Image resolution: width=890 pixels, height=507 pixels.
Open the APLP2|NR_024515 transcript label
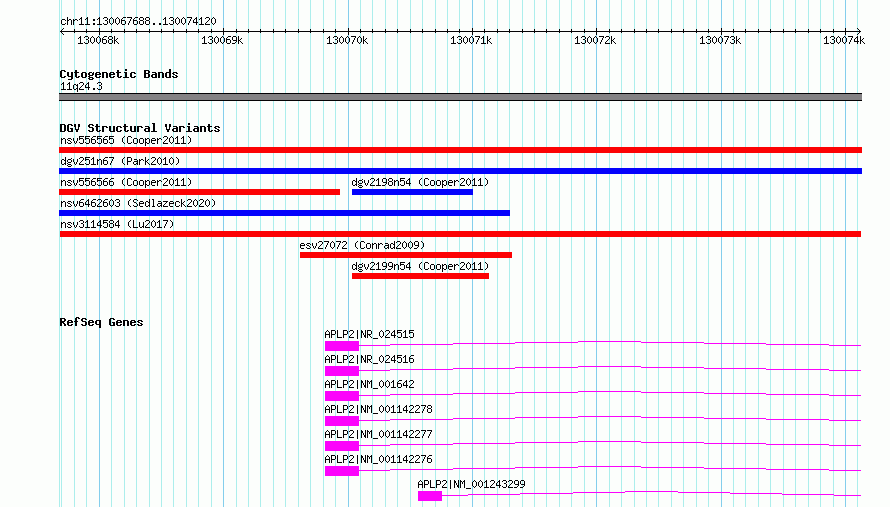click(370, 334)
